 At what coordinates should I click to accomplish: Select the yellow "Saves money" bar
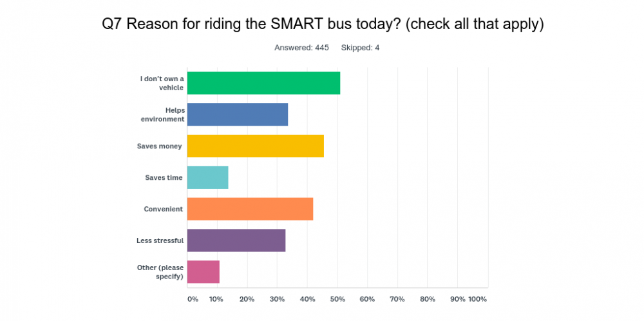coord(256,146)
